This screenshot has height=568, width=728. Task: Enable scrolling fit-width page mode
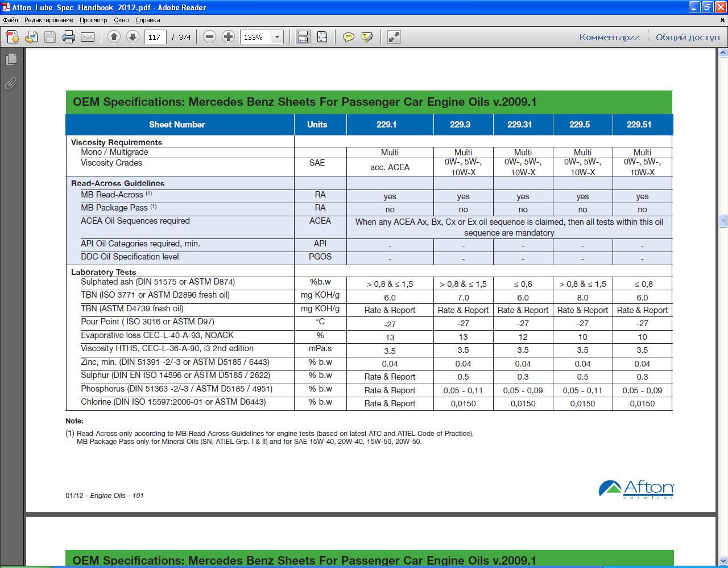pos(303,37)
